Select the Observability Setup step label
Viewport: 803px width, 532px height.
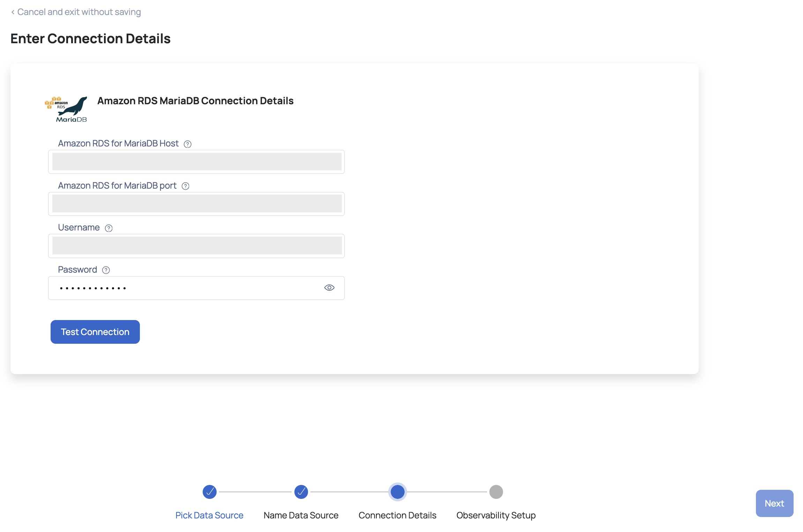496,515
